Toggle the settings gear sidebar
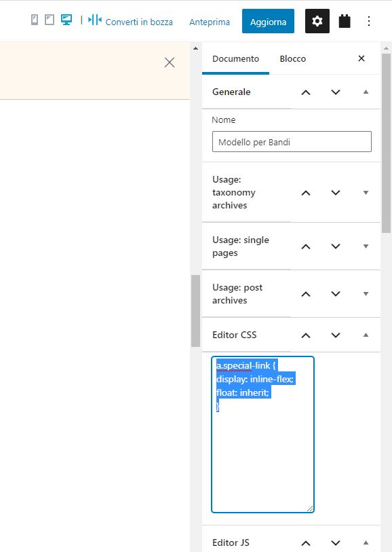Image resolution: width=392 pixels, height=552 pixels. [317, 21]
